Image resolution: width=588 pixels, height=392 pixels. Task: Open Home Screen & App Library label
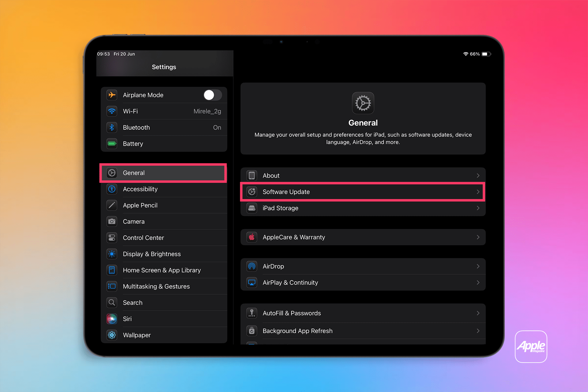point(162,270)
